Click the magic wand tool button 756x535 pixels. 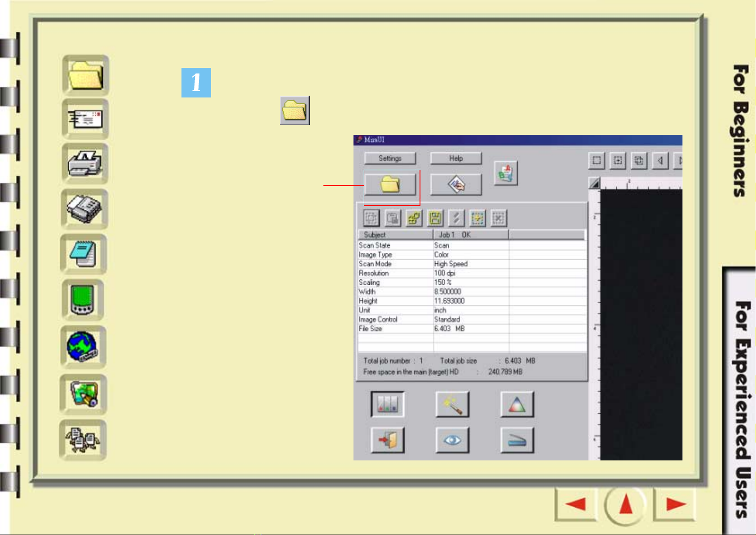point(452,404)
